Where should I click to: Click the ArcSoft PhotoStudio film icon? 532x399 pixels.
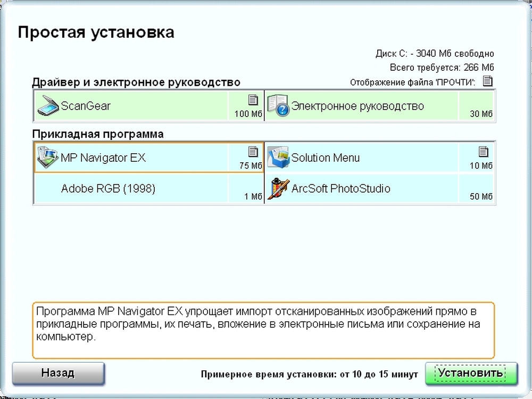pyautogui.click(x=280, y=188)
